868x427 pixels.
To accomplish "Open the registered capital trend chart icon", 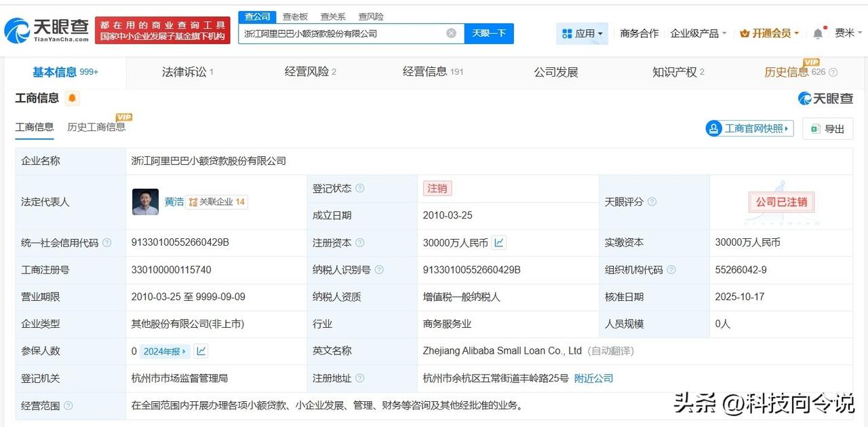I will pyautogui.click(x=499, y=242).
